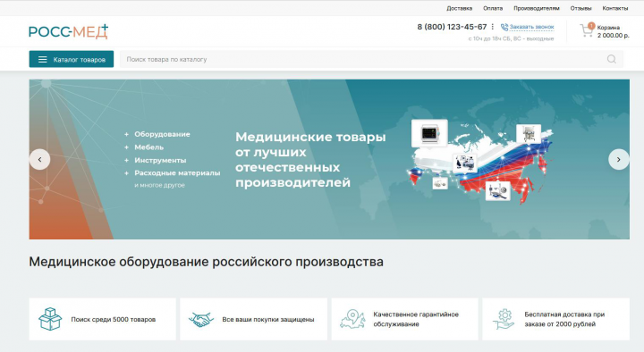The width and height of the screenshot is (644, 352).
Task: Click the phone handset icon near Заказать звонок
Action: pos(504,27)
